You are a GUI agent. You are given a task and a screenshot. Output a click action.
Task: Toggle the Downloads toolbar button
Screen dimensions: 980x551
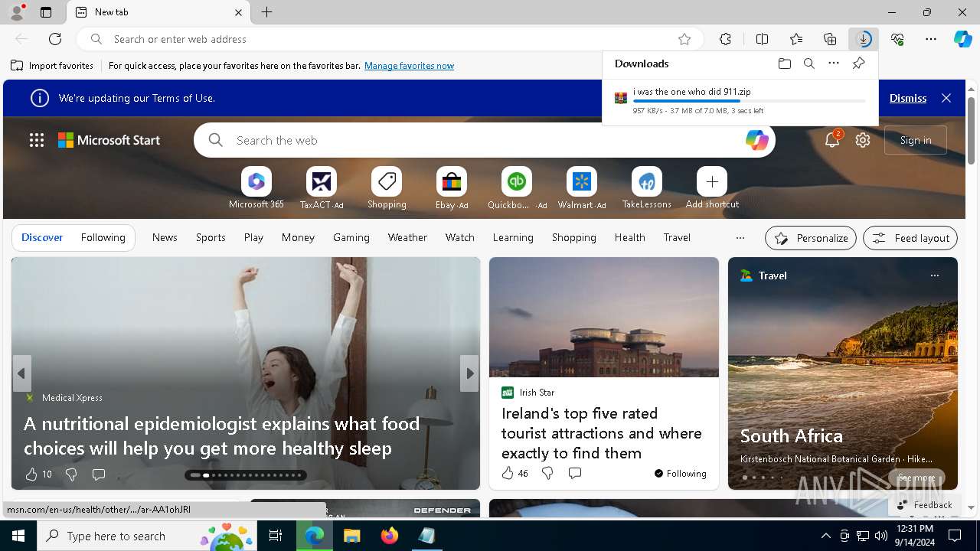pos(864,39)
